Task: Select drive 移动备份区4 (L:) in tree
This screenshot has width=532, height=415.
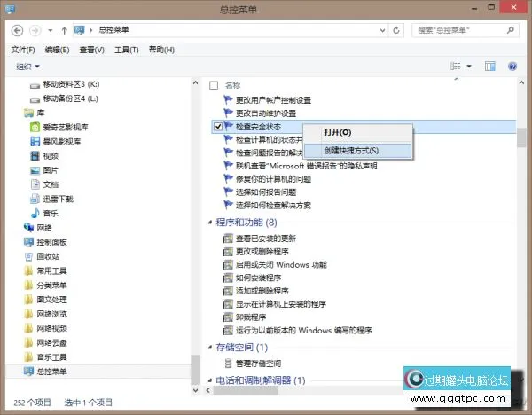Action: click(x=71, y=98)
